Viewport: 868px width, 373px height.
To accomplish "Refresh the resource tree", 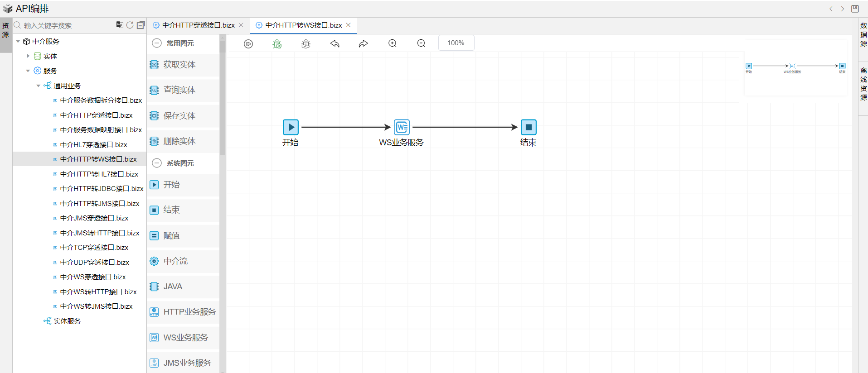I will coord(130,25).
